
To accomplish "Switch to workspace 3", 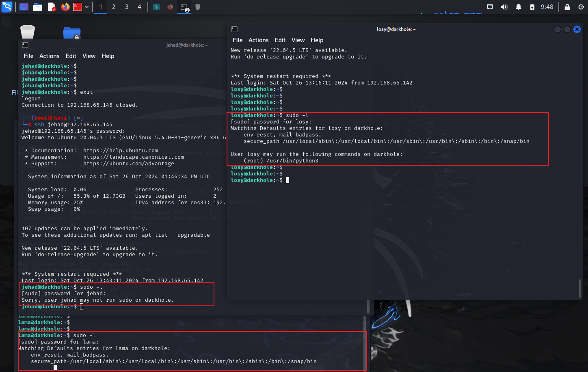I will click(x=127, y=7).
